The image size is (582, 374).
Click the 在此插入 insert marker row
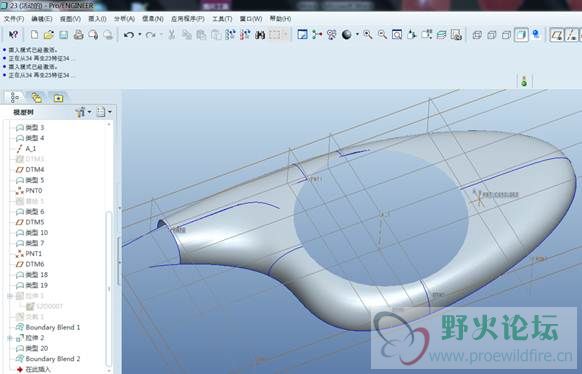click(x=33, y=369)
